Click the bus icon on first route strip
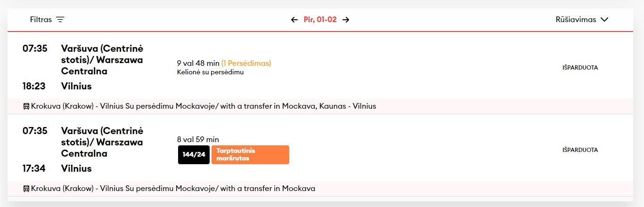 pos(26,106)
